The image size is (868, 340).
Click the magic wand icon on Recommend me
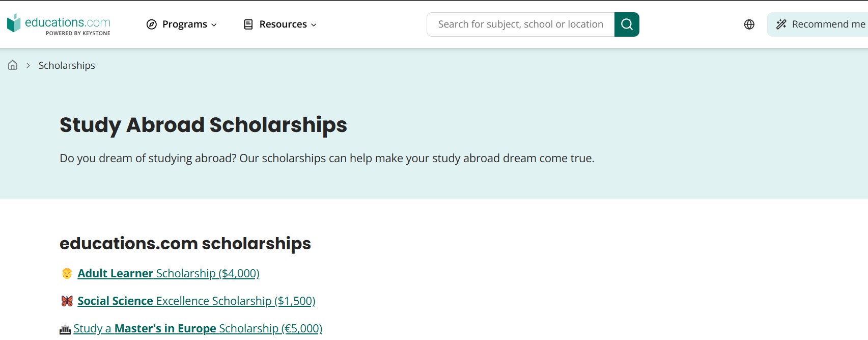tap(780, 24)
